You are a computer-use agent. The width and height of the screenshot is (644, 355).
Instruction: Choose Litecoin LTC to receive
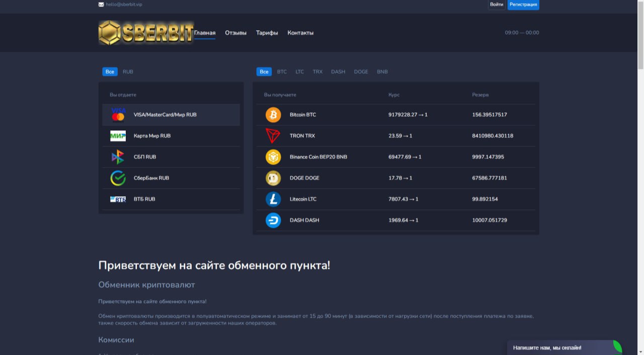[303, 199]
